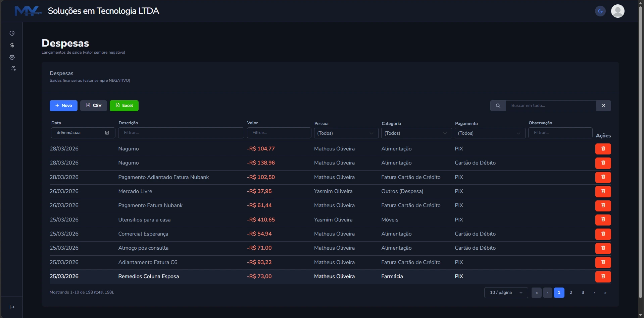Go to previous page with ‹ button
Viewport: 644px width, 318px height.
548,293
